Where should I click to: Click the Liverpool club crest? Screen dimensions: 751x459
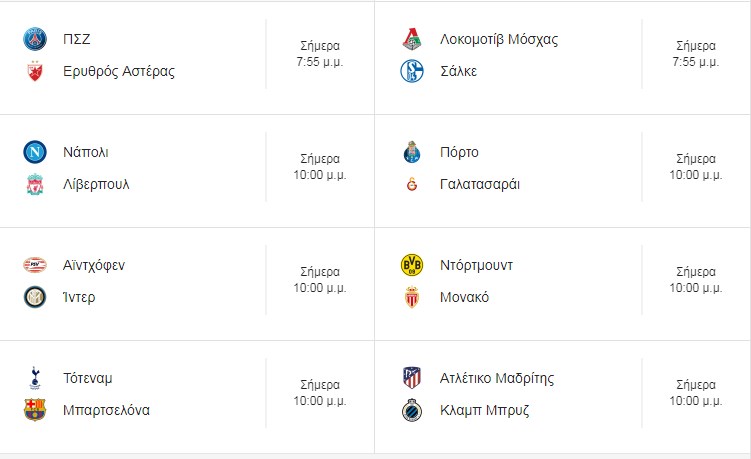[35, 184]
